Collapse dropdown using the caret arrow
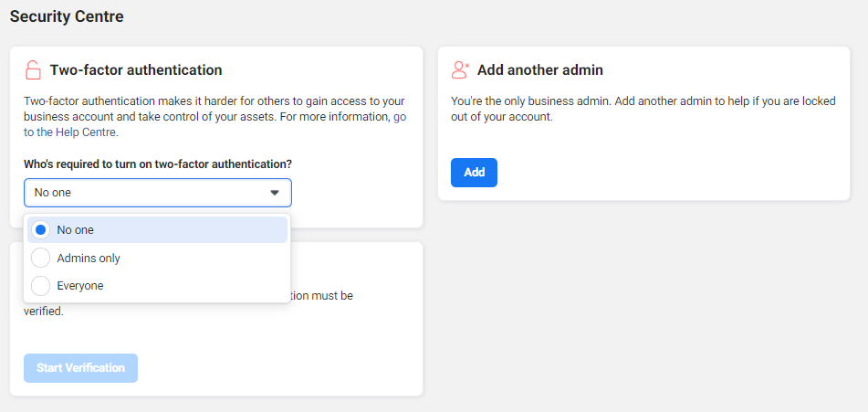868x412 pixels. pos(275,193)
